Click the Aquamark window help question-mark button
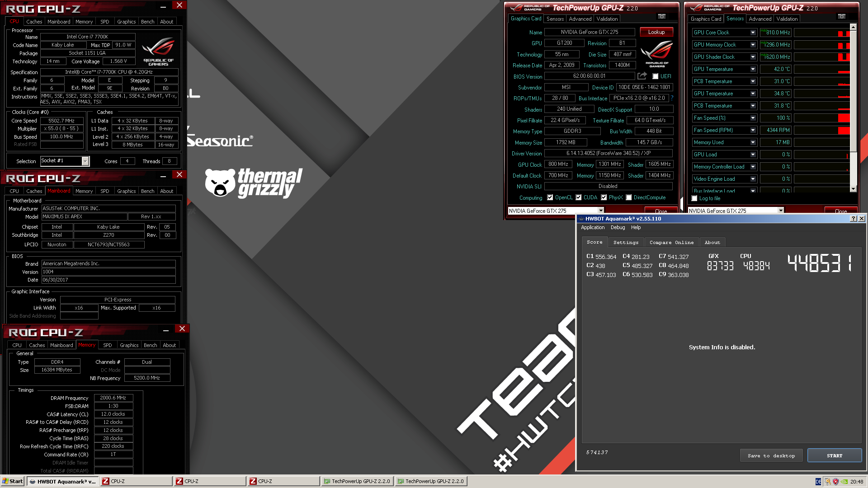 tap(853, 219)
